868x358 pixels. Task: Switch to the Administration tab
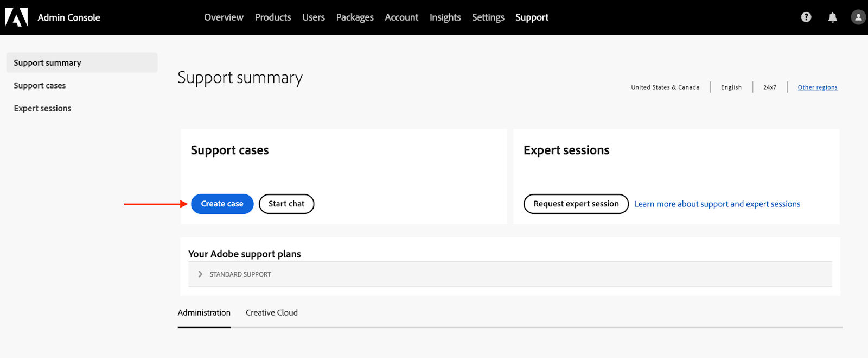click(204, 313)
